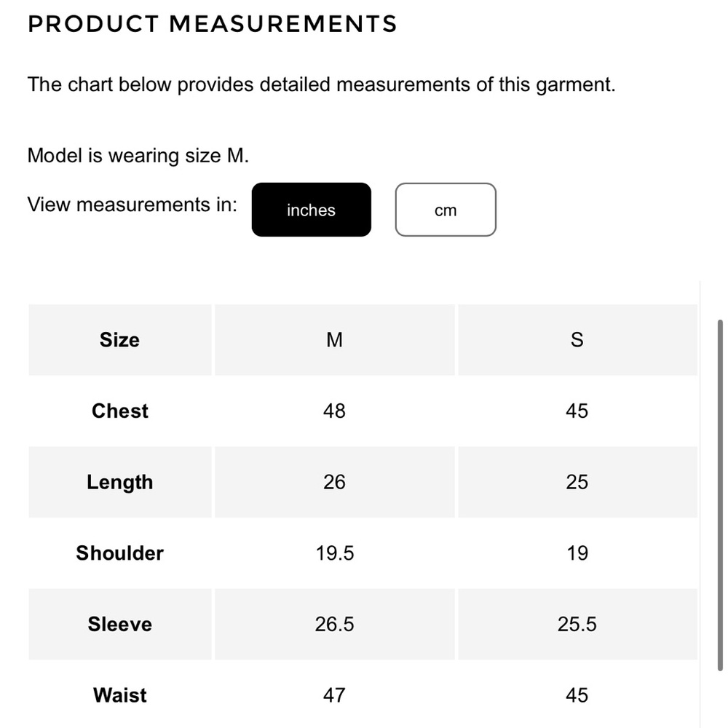Click the Waist row label
Screen dimensions: 728x728
click(120, 695)
